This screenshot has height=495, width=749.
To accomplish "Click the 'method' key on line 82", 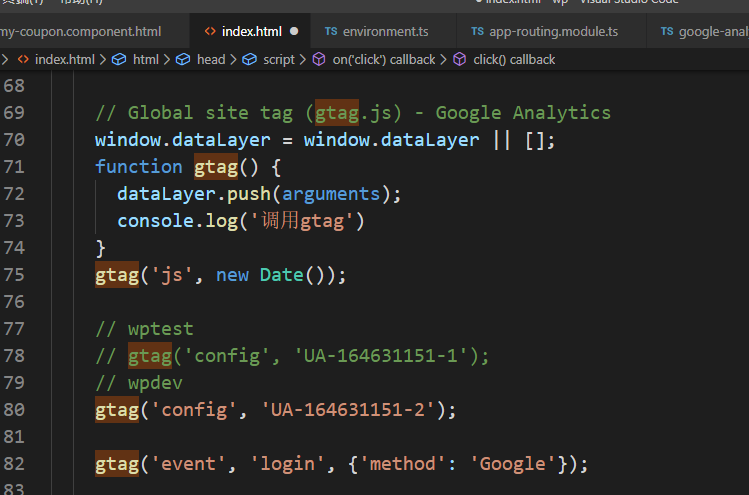I will point(402,464).
